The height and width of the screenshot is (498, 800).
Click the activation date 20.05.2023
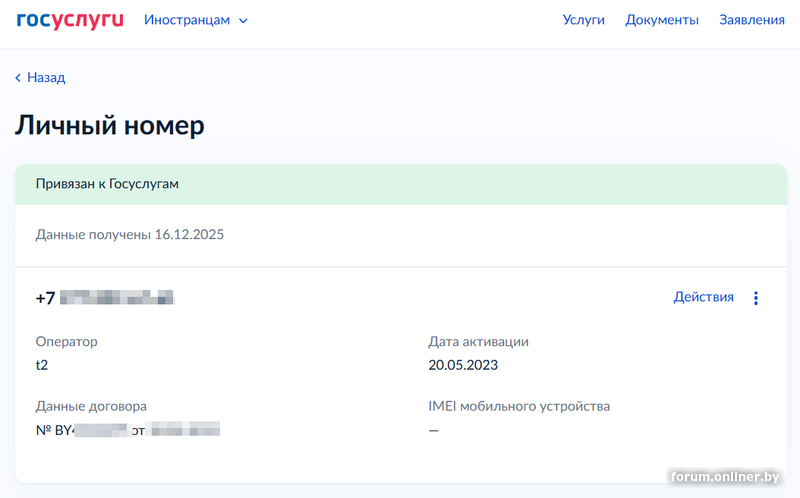pos(463,365)
